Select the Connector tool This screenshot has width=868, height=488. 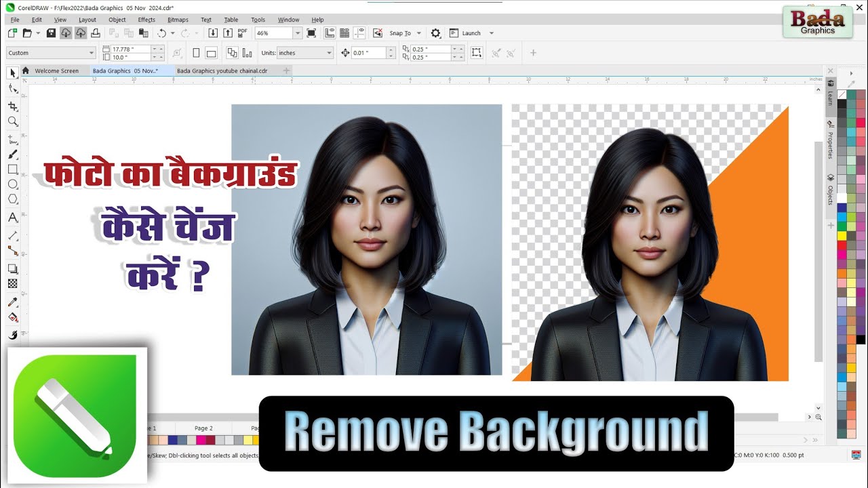coord(13,250)
